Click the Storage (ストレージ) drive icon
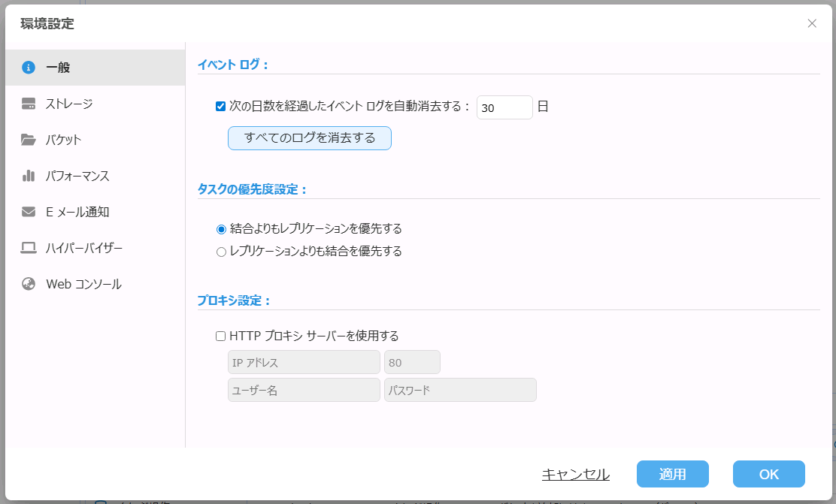Image resolution: width=836 pixels, height=504 pixels. (29, 104)
